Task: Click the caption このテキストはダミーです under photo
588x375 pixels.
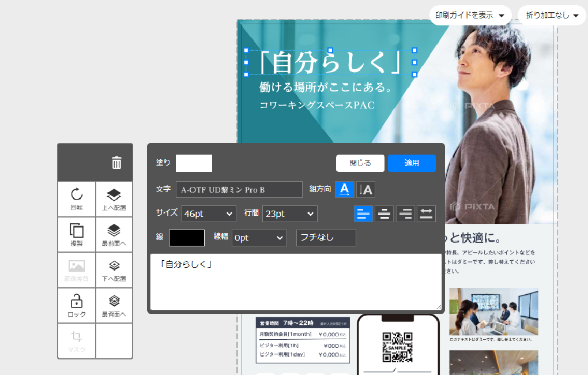Action: pyautogui.click(x=491, y=339)
